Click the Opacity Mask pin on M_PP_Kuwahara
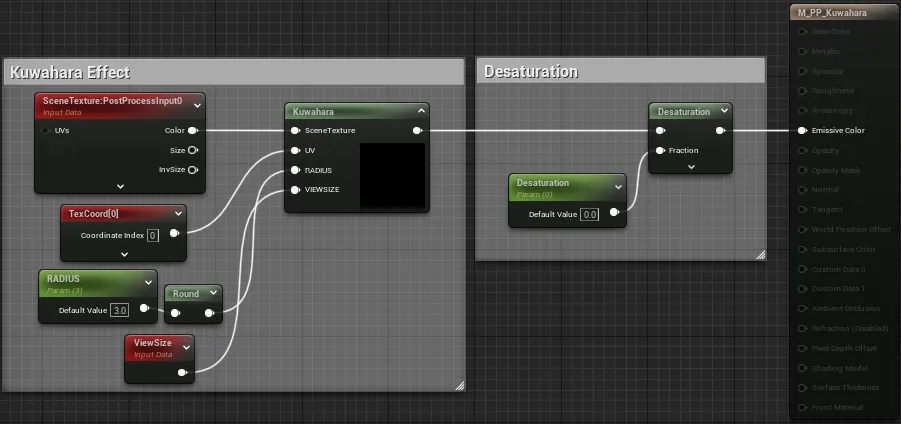Screen dimensions: 901x424 coord(802,171)
